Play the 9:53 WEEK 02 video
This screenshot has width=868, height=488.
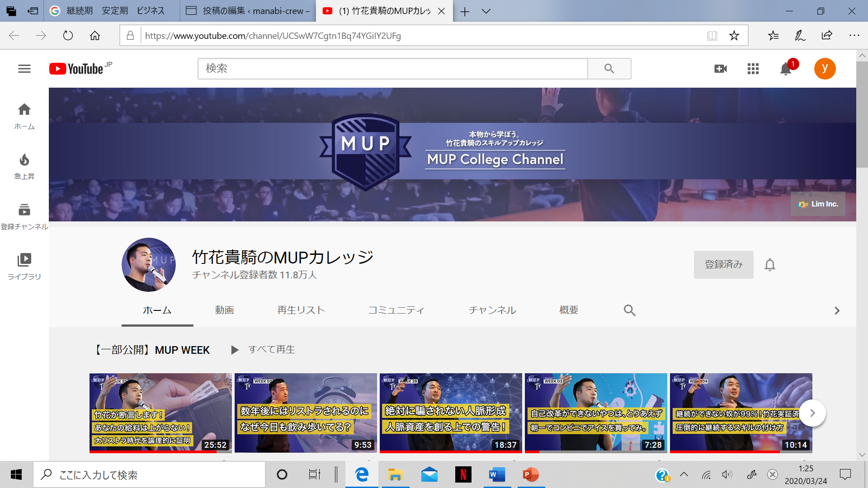(x=306, y=413)
